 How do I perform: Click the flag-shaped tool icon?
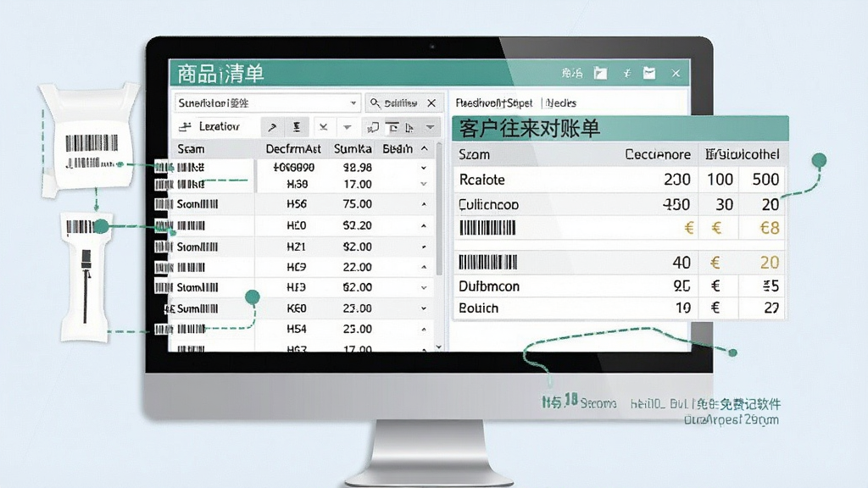373,128
